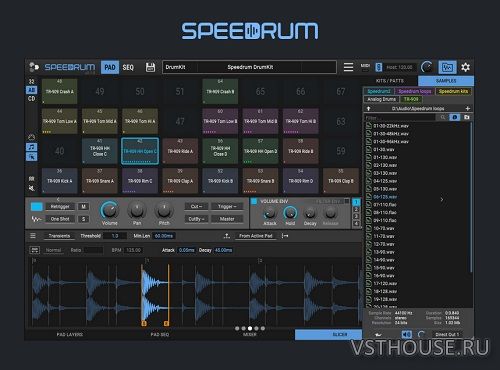Click the TR-909 Kick A pad
Viewport: 500px width, 370px height.
60,181
